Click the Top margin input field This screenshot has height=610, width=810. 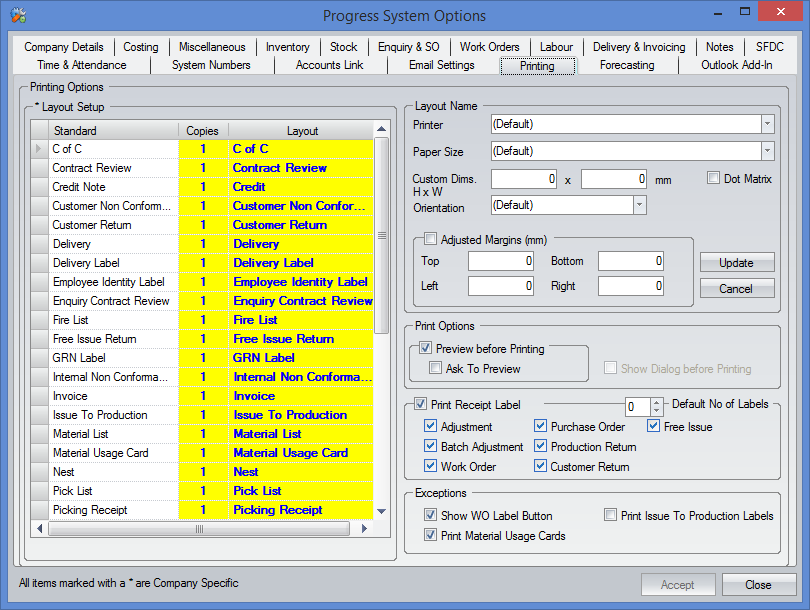pyautogui.click(x=501, y=261)
